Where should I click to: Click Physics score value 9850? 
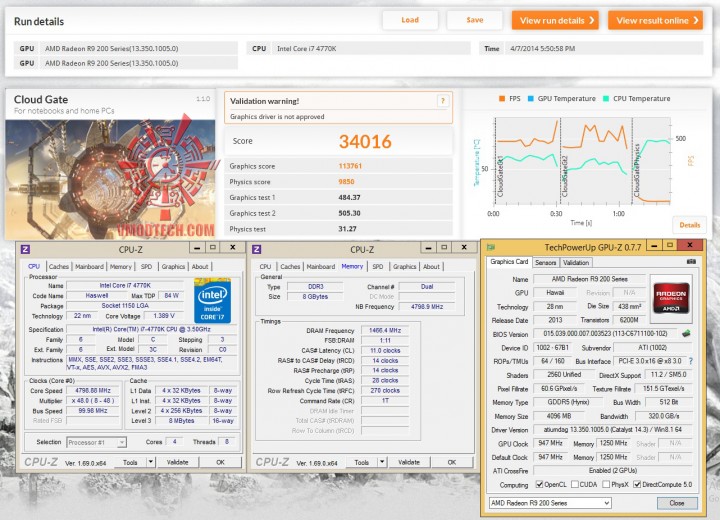[x=346, y=181]
